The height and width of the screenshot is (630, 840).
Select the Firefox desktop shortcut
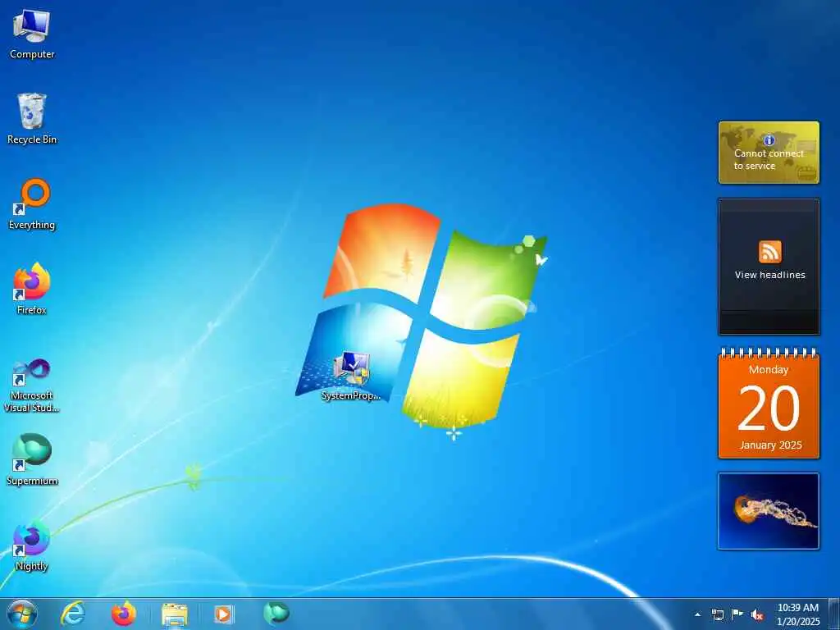coord(32,290)
